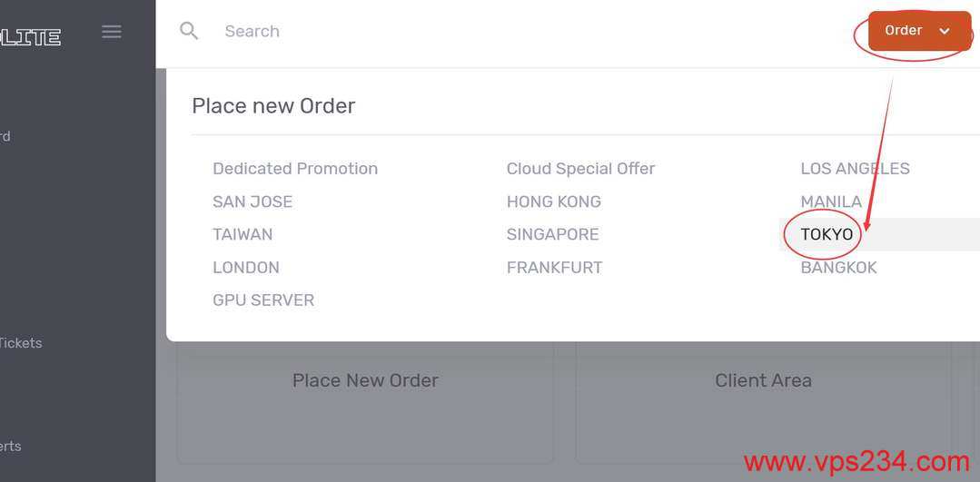
Task: Select BANGKOK from the menu
Action: click(x=838, y=268)
